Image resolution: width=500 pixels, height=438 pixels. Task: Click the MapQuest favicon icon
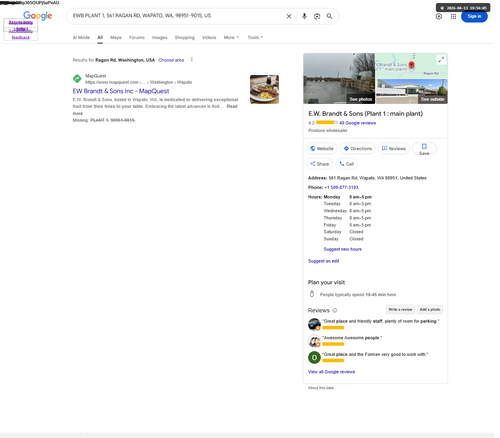77,79
